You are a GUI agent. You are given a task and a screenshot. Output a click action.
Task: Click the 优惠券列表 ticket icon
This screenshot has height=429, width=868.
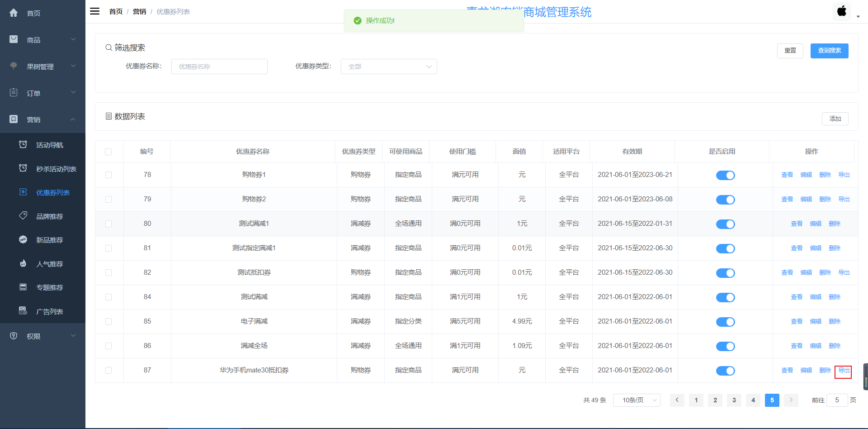23,192
